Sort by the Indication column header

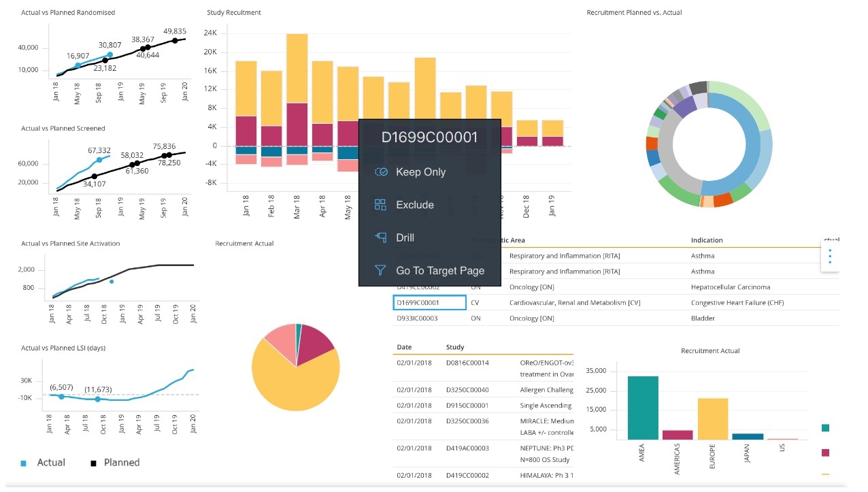pos(707,240)
